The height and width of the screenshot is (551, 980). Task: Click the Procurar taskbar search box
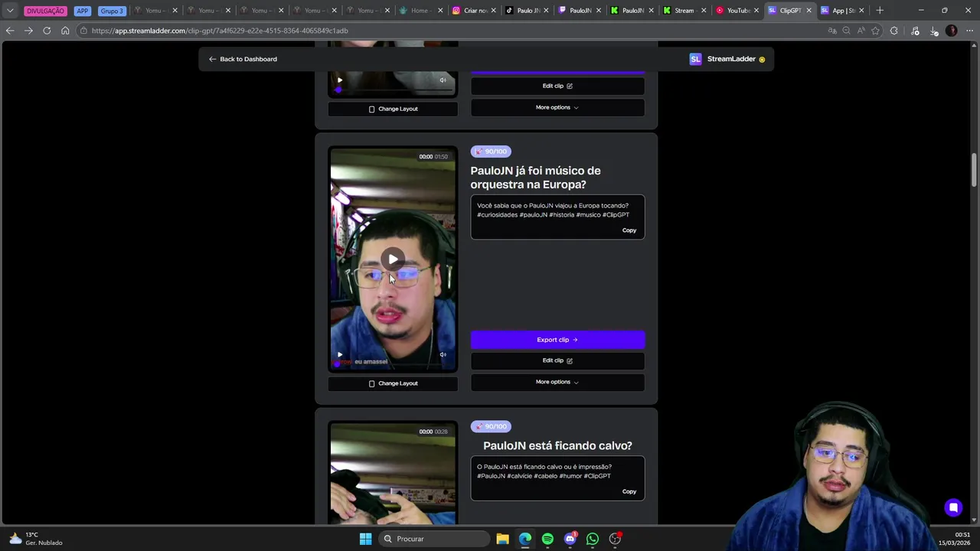(x=435, y=539)
